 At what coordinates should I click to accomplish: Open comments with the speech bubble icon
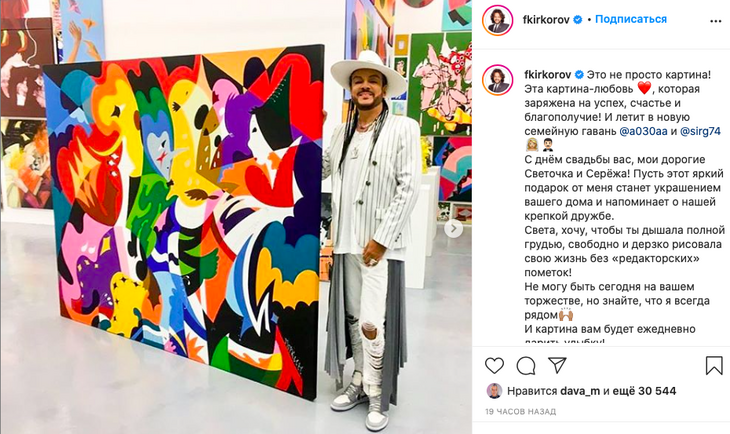pyautogui.click(x=526, y=366)
